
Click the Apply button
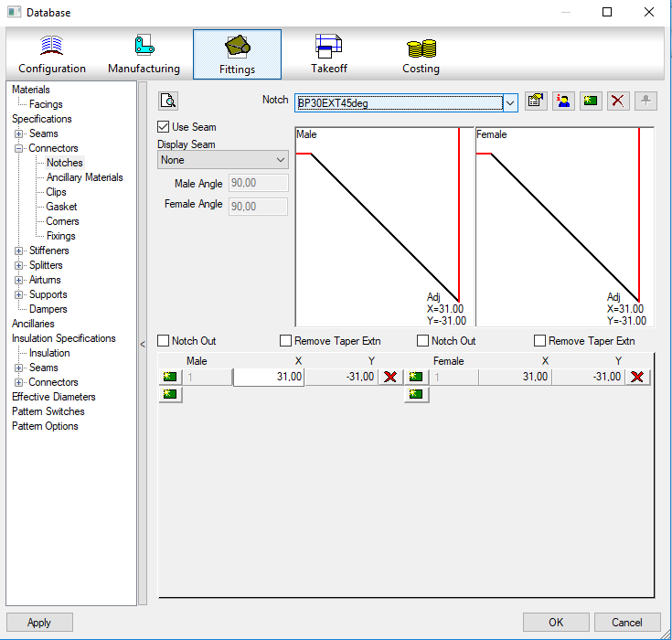point(39,623)
